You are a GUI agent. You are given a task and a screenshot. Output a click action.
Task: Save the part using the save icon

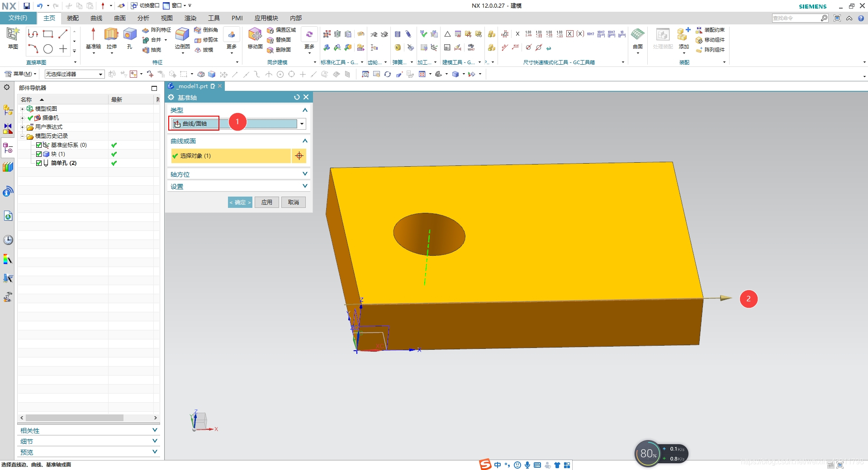click(27, 6)
